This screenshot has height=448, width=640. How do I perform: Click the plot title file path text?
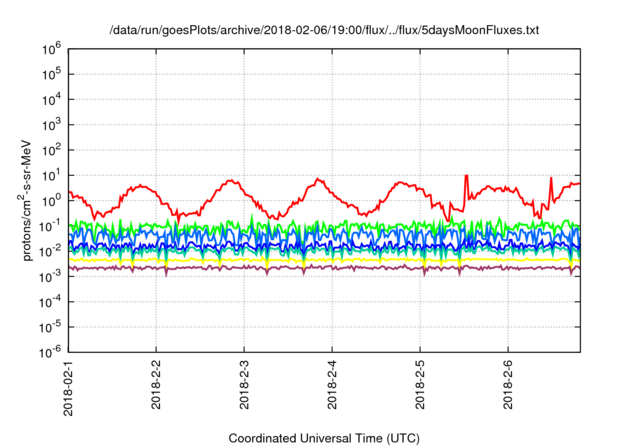coord(324,30)
